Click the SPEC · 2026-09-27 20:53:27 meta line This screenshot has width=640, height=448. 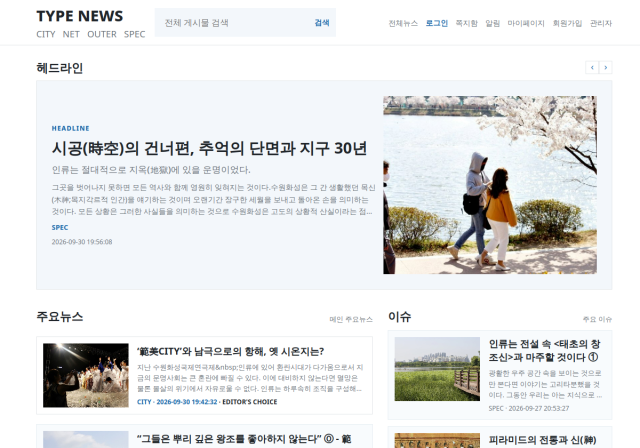point(529,408)
